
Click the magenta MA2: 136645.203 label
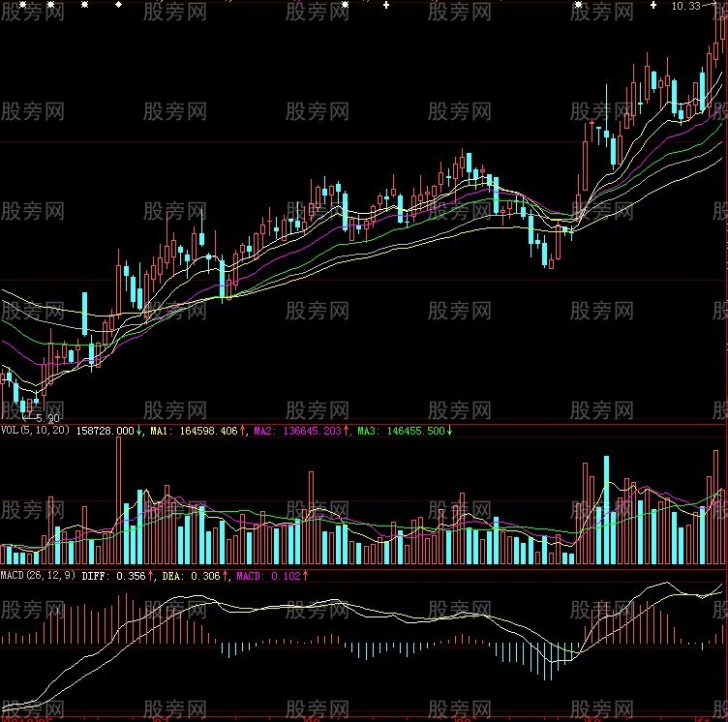(x=297, y=431)
